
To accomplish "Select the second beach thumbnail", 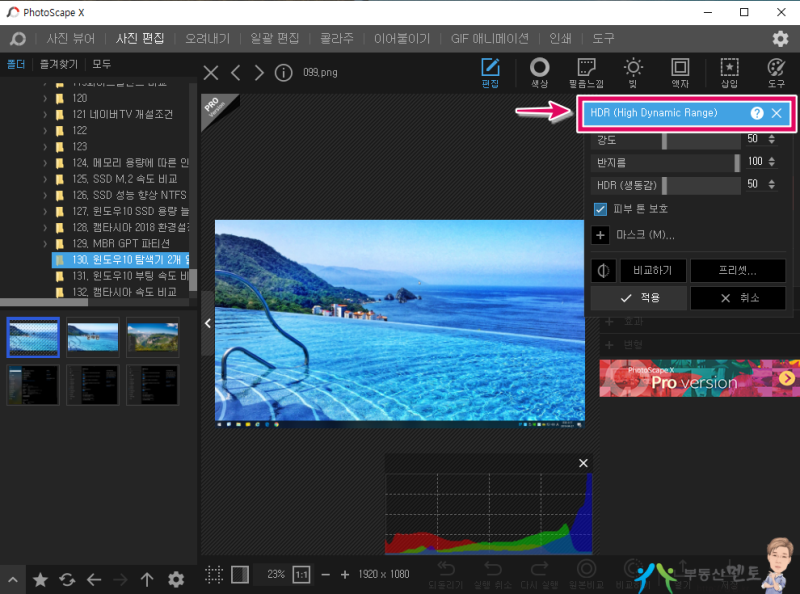I will tap(93, 337).
